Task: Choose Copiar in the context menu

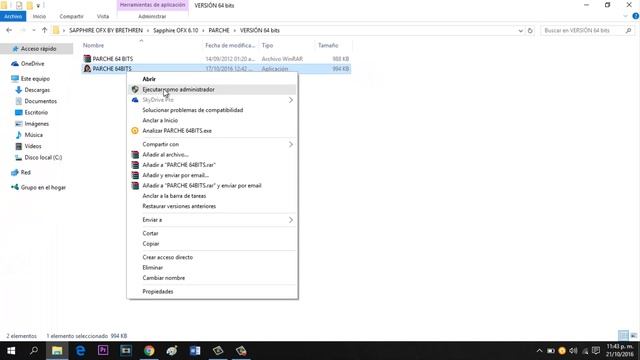Action: tap(212, 244)
